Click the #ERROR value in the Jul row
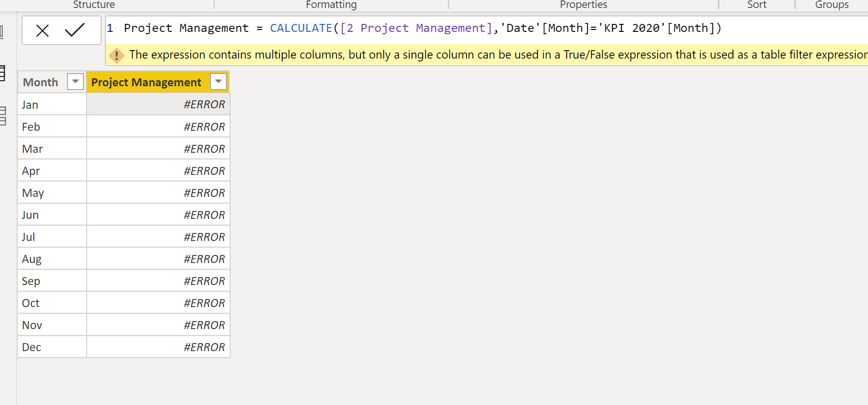The image size is (868, 405). coord(204,237)
